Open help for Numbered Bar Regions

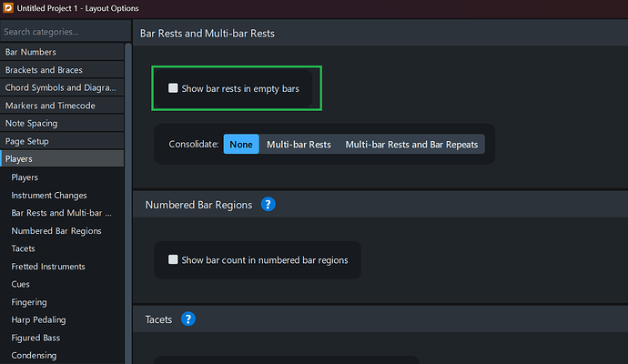[x=268, y=205]
